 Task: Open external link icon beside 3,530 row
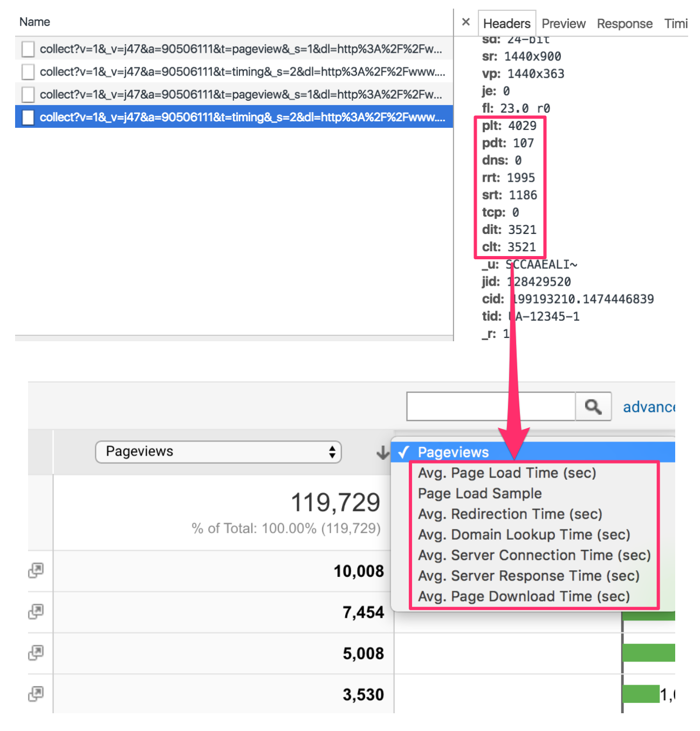click(x=36, y=694)
